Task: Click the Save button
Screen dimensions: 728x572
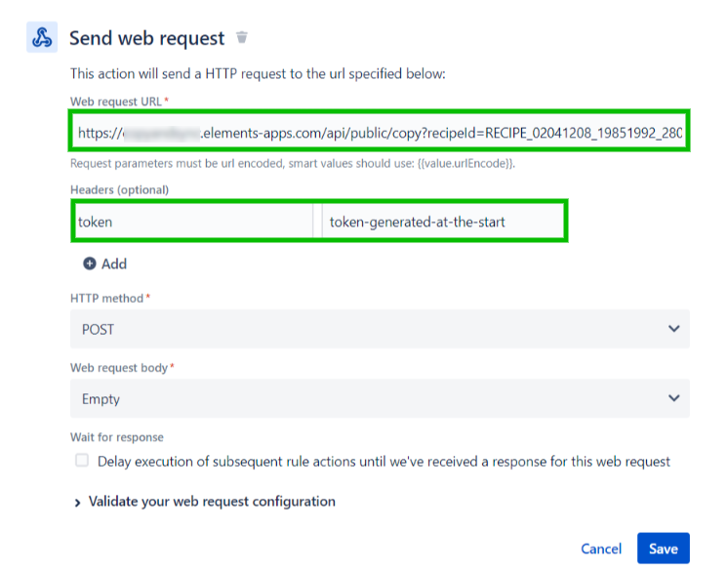Action: click(x=663, y=549)
